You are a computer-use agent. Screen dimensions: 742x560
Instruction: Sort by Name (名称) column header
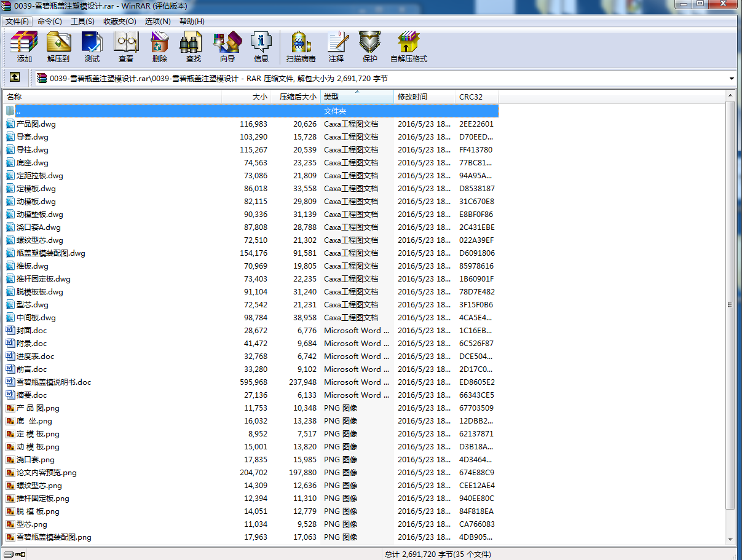[x=112, y=97]
